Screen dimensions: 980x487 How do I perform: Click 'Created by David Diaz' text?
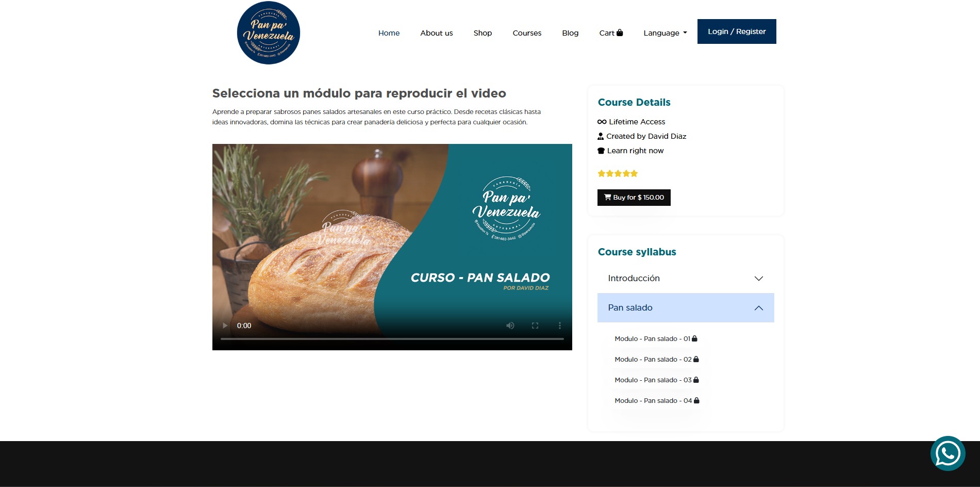pyautogui.click(x=646, y=136)
